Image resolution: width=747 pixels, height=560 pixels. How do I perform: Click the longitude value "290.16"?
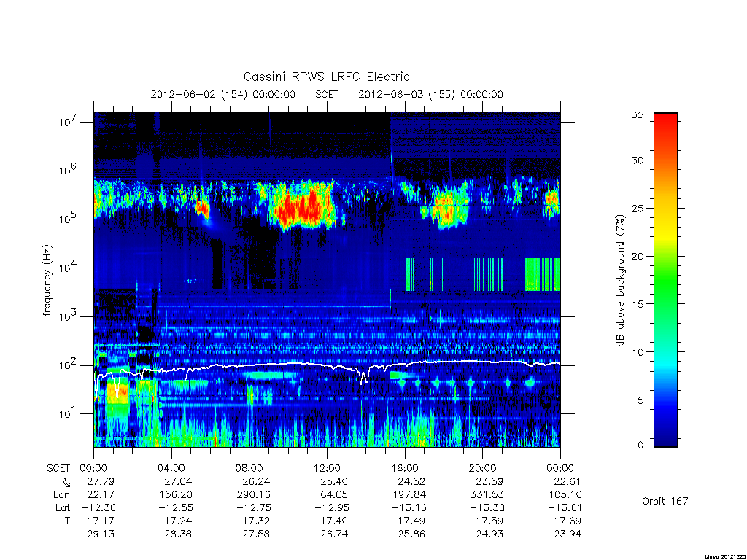[253, 495]
